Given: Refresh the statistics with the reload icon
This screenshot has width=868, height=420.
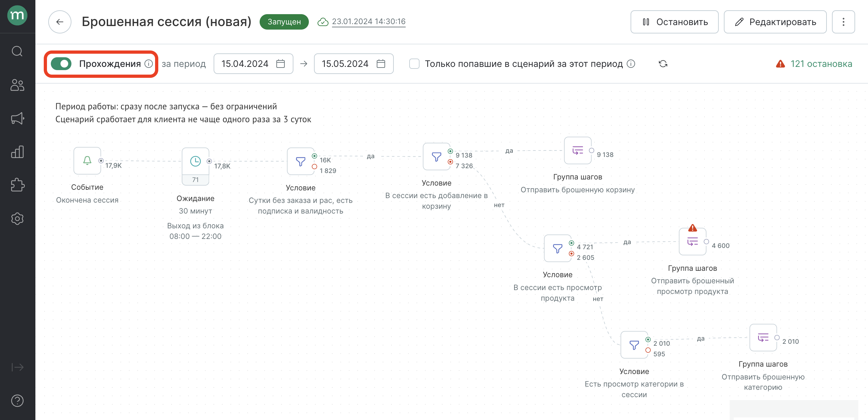Looking at the screenshot, I should (x=663, y=64).
